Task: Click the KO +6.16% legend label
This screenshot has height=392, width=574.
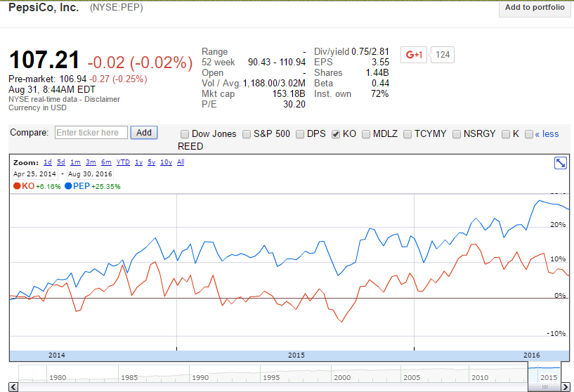Action: (x=41, y=186)
